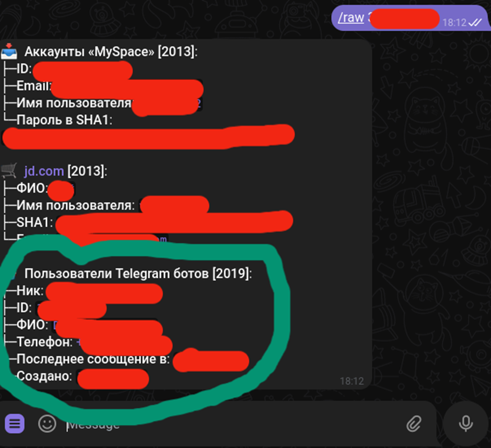Image resolution: width=491 pixels, height=448 pixels.
Task: Open the jd.com hyperlink
Action: (44, 171)
